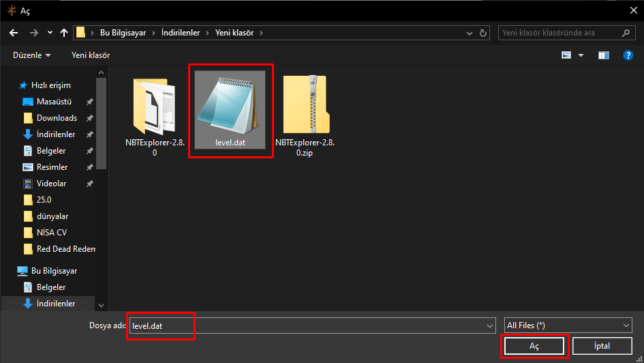
Task: Open the All Files type dropdown
Action: click(568, 326)
